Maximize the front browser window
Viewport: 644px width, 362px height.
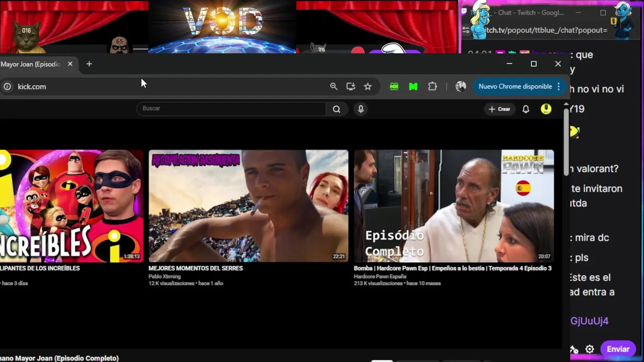click(534, 64)
